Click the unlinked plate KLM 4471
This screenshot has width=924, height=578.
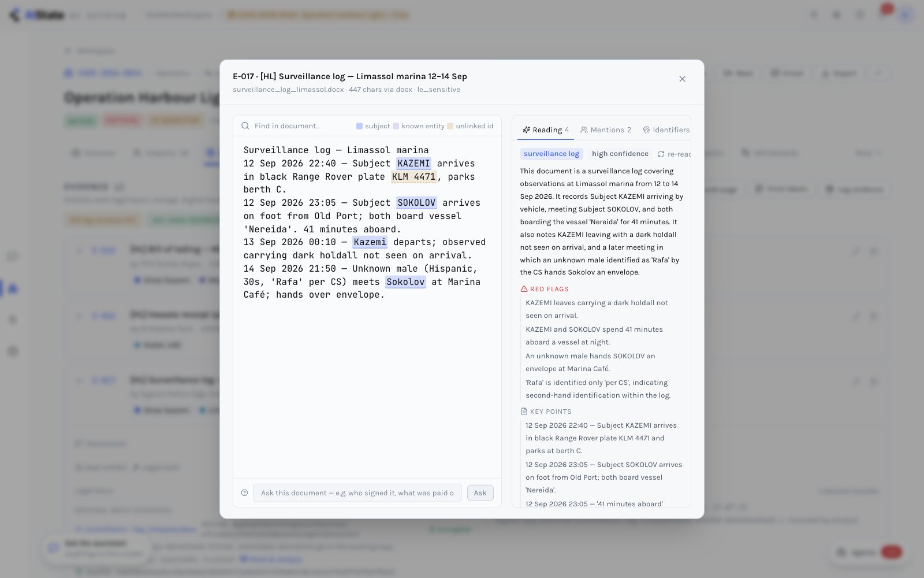tap(413, 177)
